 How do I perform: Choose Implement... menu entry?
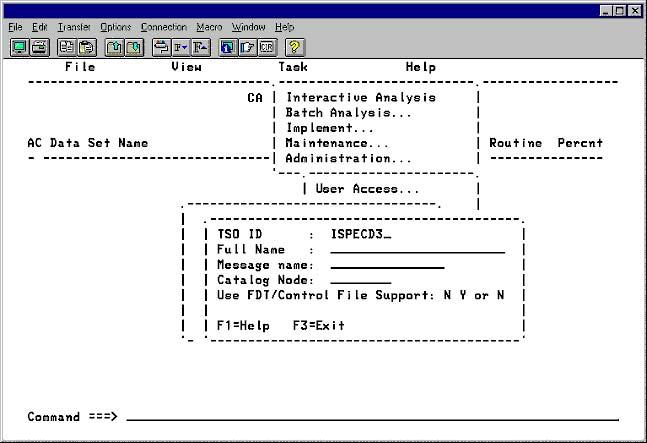(330, 128)
